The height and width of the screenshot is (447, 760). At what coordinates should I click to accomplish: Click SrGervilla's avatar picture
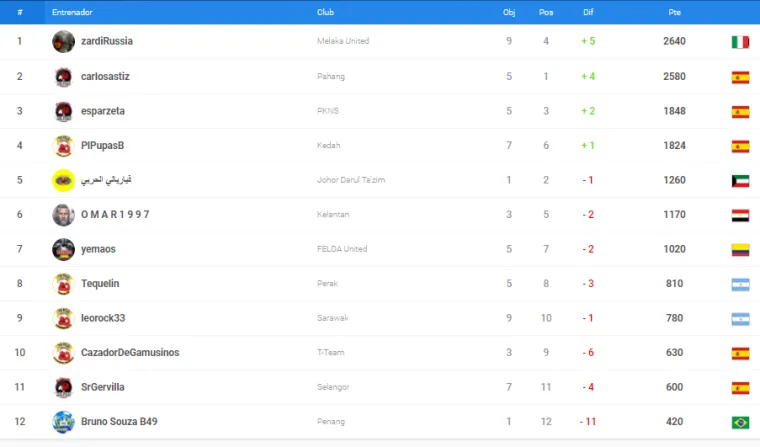point(63,387)
